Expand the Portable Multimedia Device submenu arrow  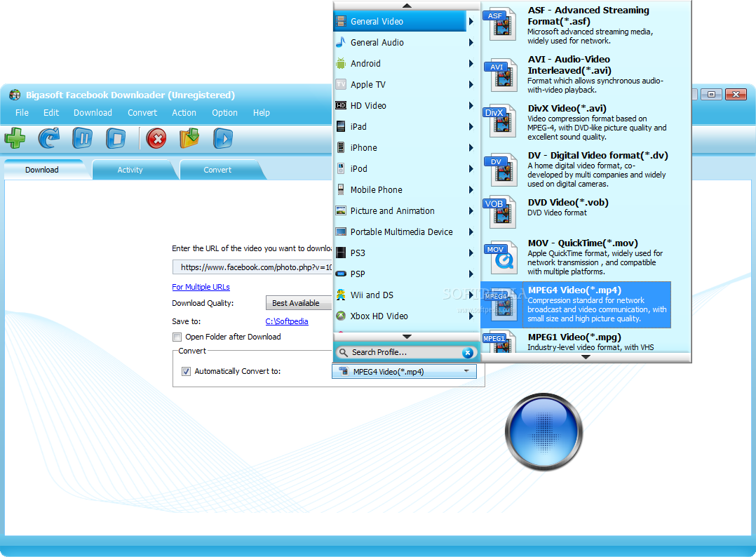(471, 232)
